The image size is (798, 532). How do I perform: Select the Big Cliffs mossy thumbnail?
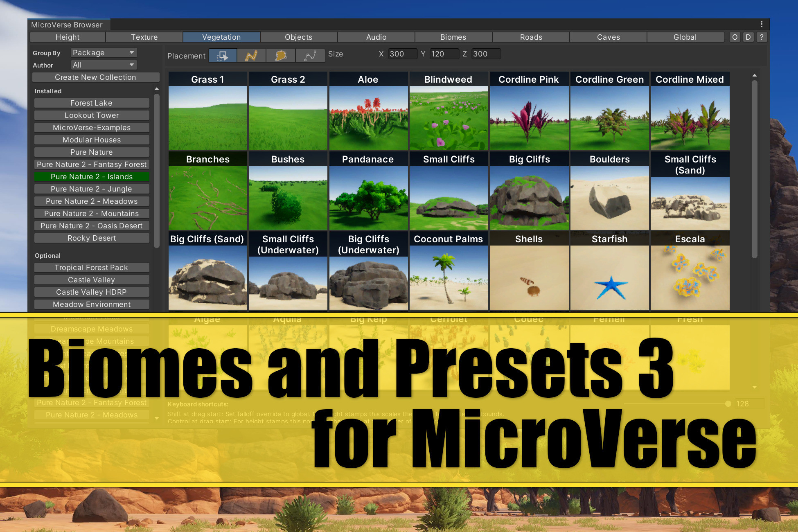pyautogui.click(x=529, y=191)
